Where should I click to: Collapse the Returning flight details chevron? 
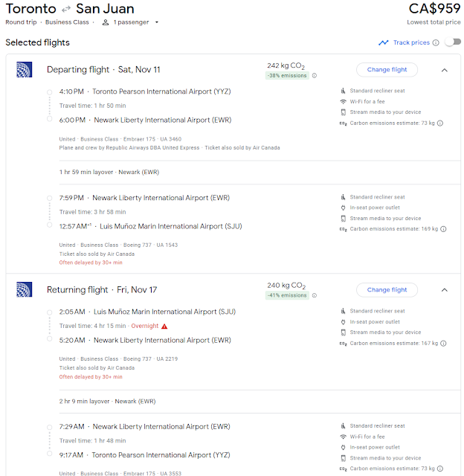pyautogui.click(x=444, y=290)
